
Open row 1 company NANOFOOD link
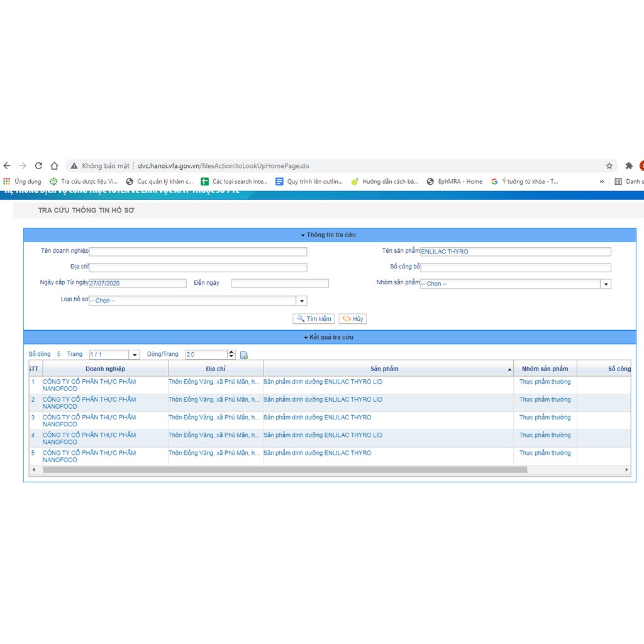[89, 385]
